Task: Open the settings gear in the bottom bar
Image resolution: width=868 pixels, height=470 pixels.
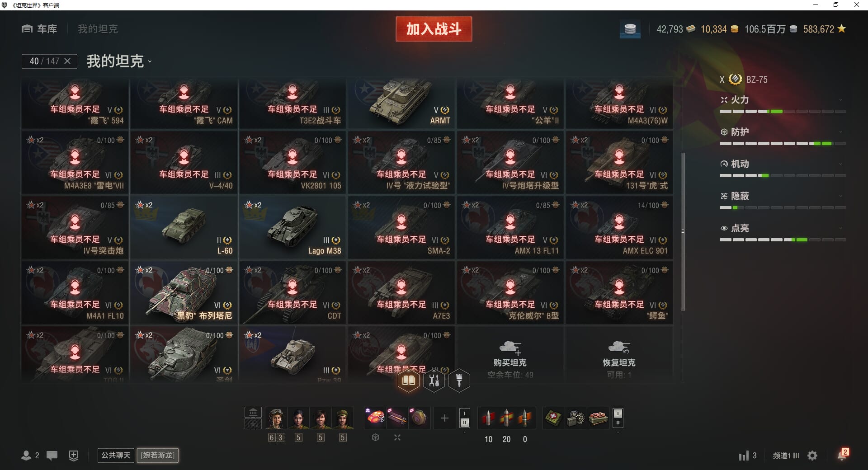Action: click(x=812, y=456)
